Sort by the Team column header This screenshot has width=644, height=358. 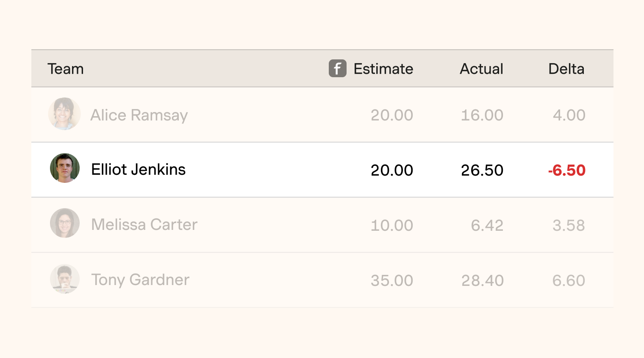[66, 69]
